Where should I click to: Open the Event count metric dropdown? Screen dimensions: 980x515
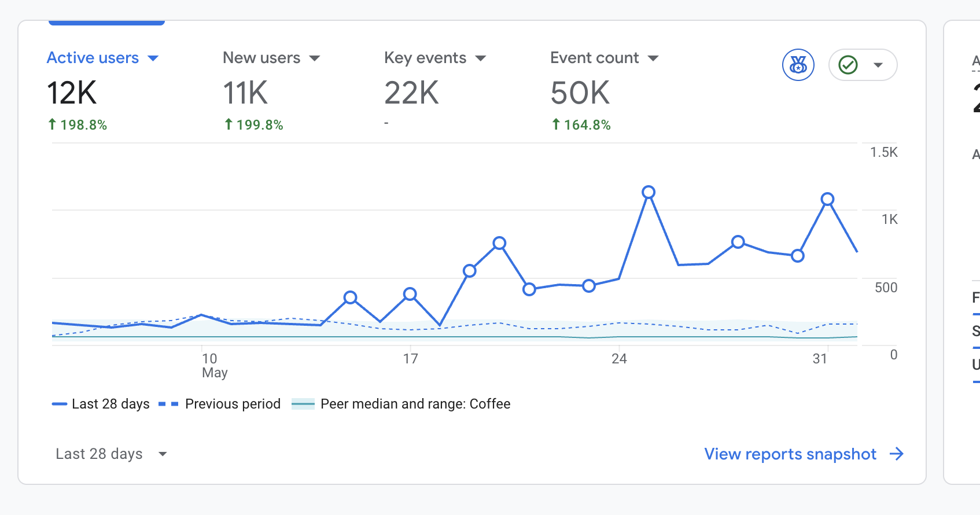[x=605, y=58]
